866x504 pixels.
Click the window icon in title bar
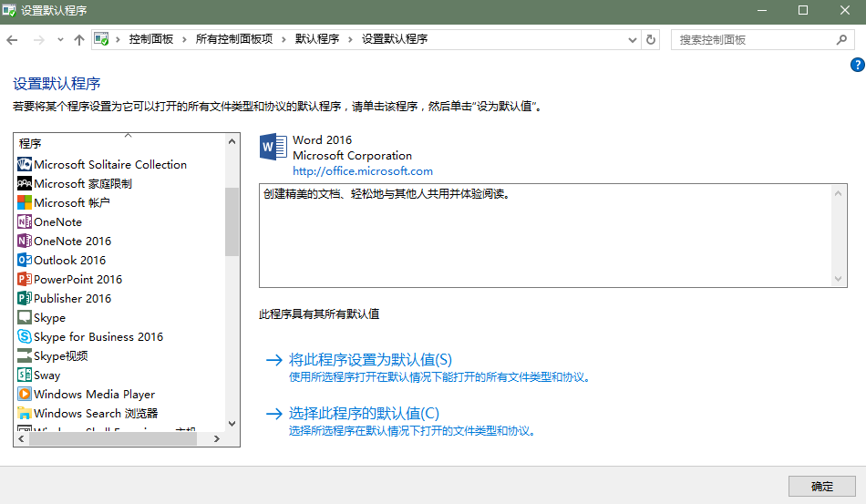(9, 11)
